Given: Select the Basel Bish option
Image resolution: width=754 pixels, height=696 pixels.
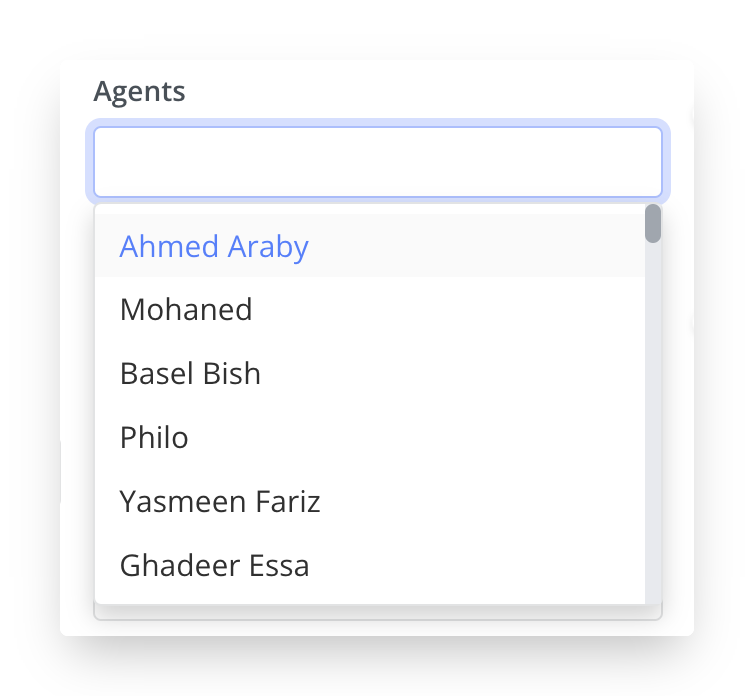Looking at the screenshot, I should [190, 374].
